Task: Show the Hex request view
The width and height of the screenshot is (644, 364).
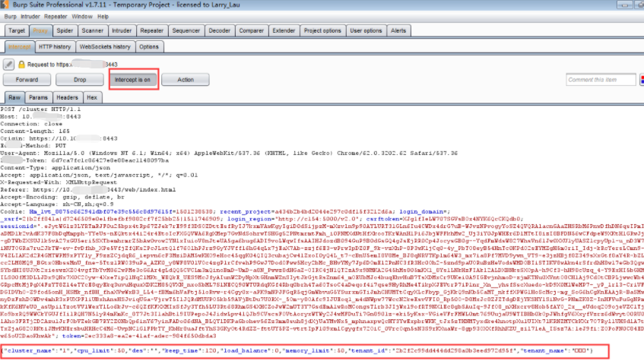Action: pos(92,98)
